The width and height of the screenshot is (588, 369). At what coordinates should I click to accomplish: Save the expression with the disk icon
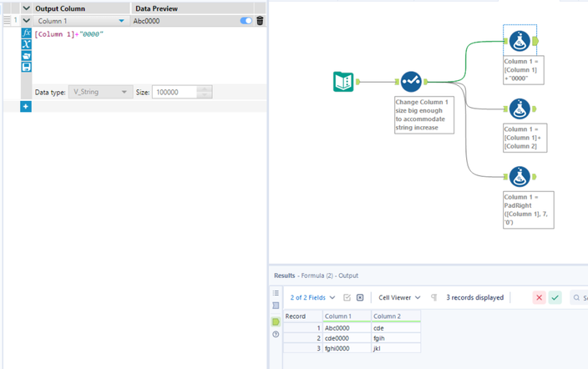(26, 67)
